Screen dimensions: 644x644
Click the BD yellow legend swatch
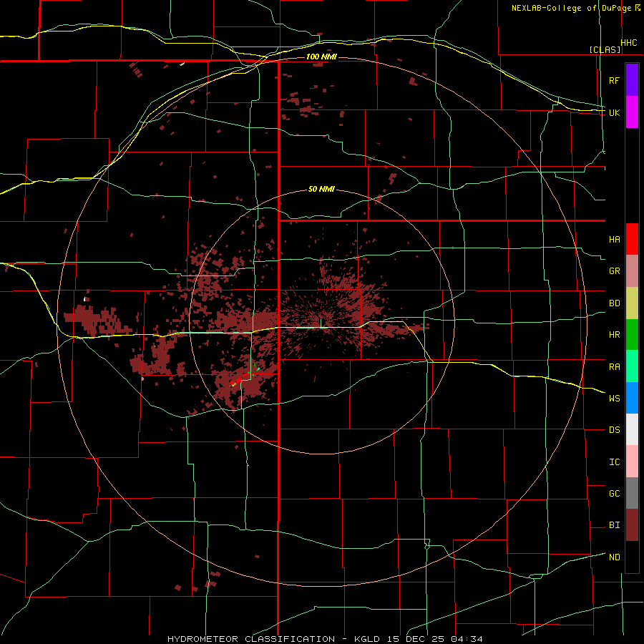pos(632,303)
